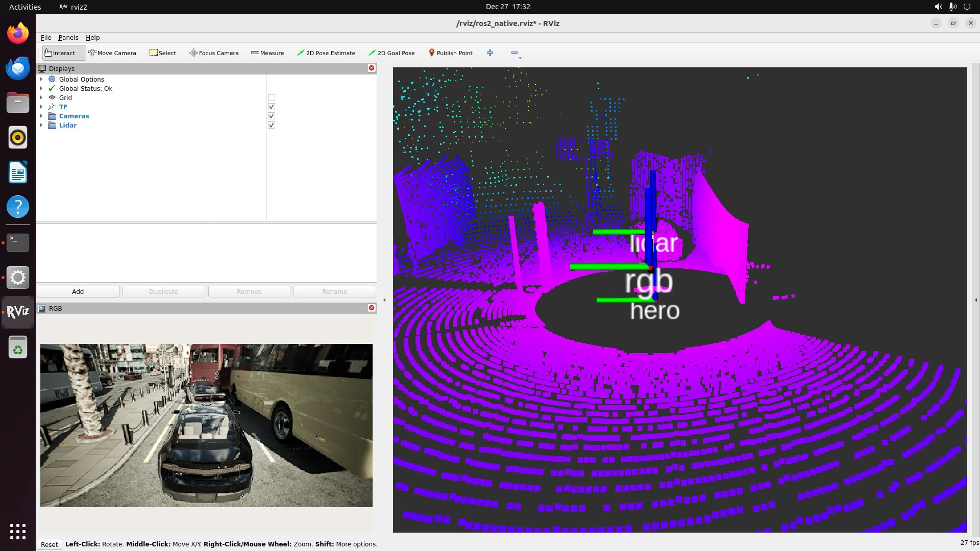The height and width of the screenshot is (551, 980).
Task: Expand the TF display properties
Action: point(41,107)
